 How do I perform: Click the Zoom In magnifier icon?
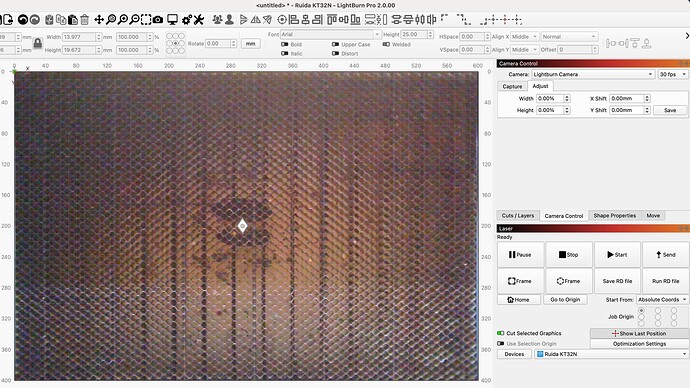coord(123,20)
